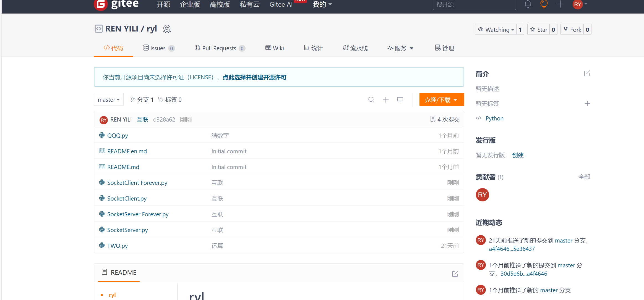Click the repository badge icon beside ryl

click(x=167, y=29)
